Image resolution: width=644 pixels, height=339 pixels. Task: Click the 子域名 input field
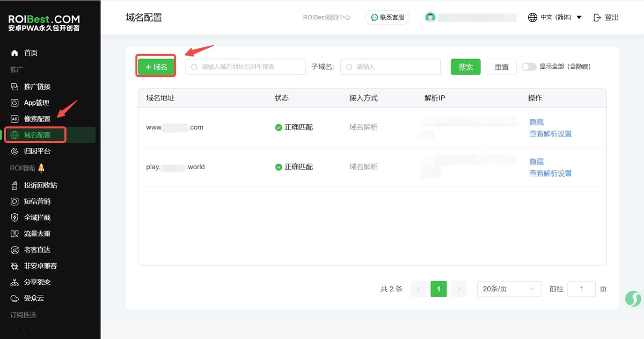[390, 67]
